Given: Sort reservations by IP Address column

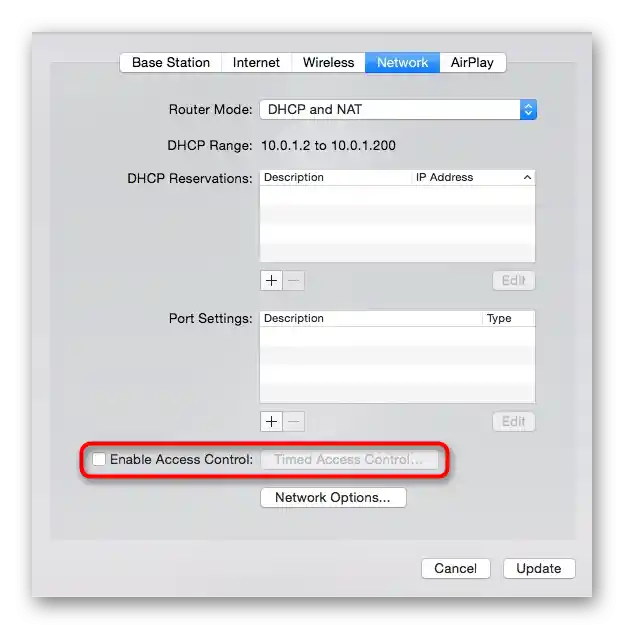Looking at the screenshot, I should click(473, 177).
